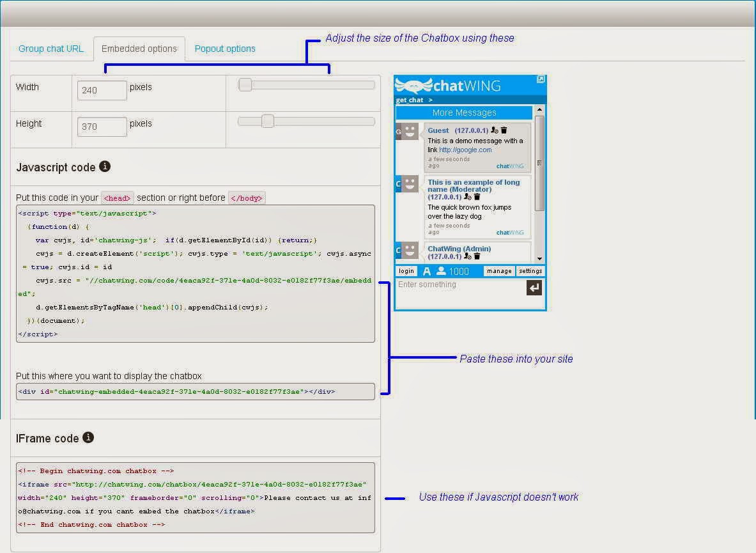Image resolution: width=756 pixels, height=553 pixels.
Task: Click the chatbox vertical scrollbar thumb
Action: (x=539, y=163)
